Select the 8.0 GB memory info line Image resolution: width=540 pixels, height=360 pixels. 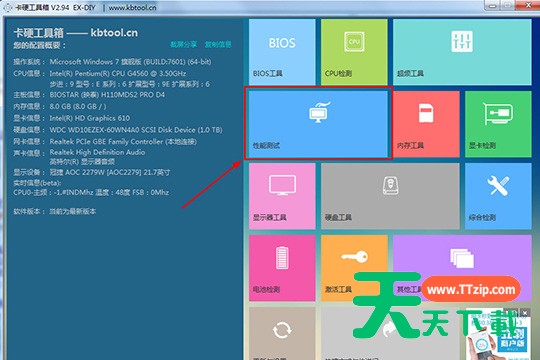(x=60, y=106)
